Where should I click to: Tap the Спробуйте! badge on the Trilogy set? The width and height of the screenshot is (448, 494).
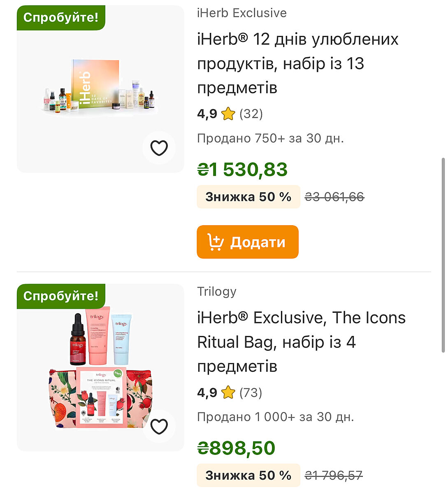61,296
